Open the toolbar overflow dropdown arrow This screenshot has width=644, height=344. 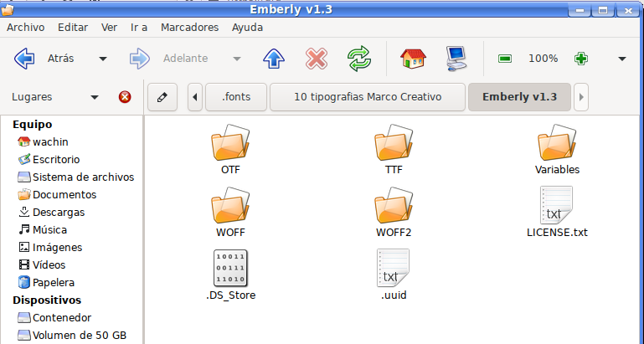coord(622,59)
